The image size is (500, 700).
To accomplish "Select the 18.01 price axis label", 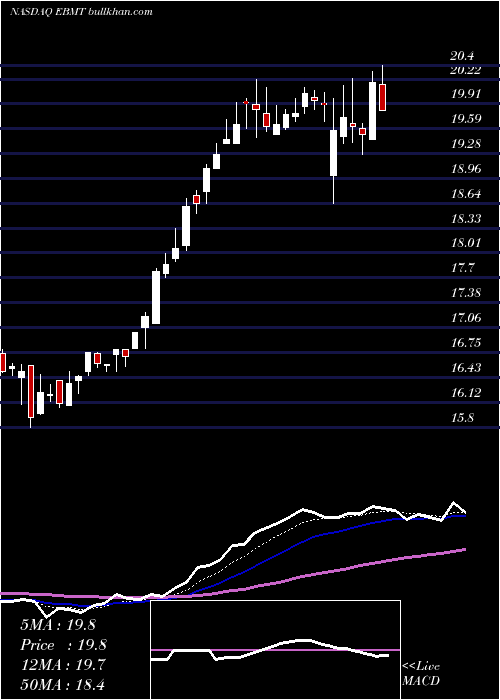I will click(x=466, y=243).
